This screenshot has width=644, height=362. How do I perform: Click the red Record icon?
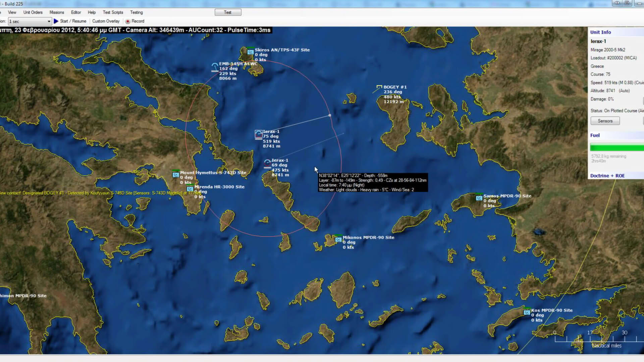[127, 21]
